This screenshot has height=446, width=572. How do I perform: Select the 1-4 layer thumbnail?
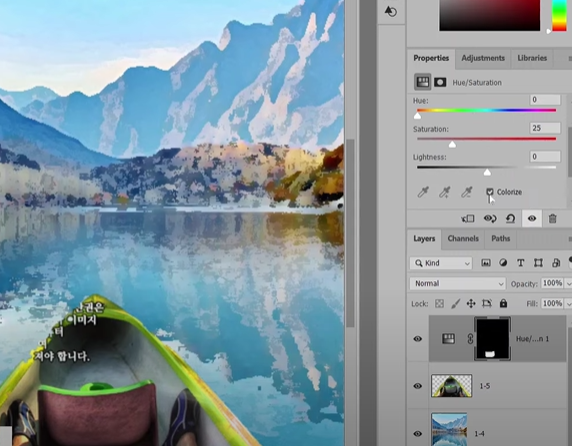(x=449, y=429)
